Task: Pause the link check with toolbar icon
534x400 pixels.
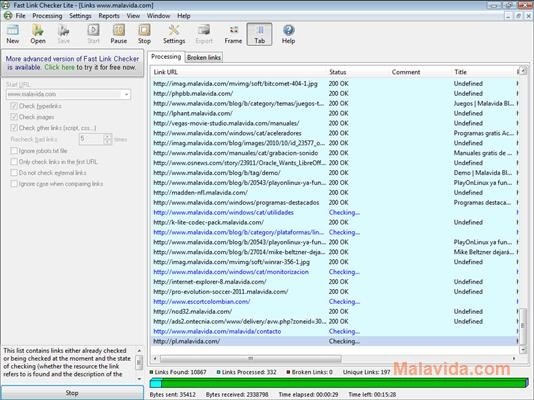Action: click(119, 34)
